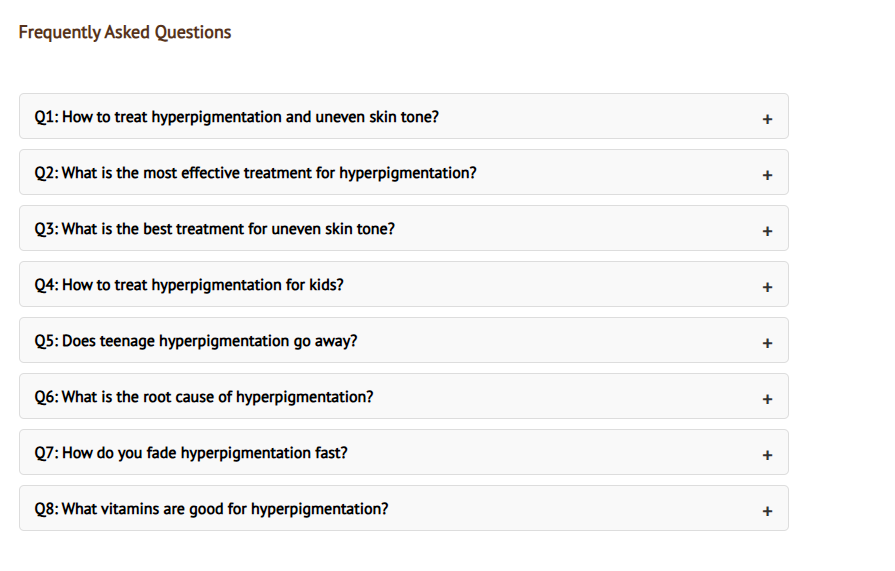
Task: Expand 'How do you fade hyperpigmentation fast?'
Action: click(x=205, y=453)
